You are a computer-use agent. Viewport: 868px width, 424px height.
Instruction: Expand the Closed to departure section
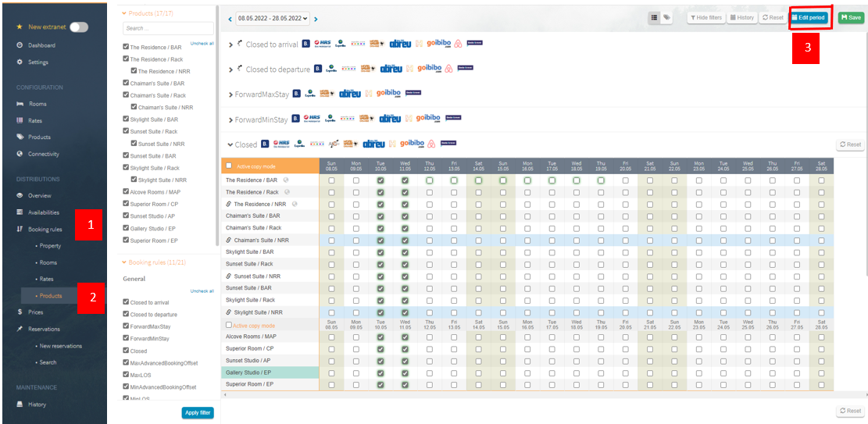point(231,69)
